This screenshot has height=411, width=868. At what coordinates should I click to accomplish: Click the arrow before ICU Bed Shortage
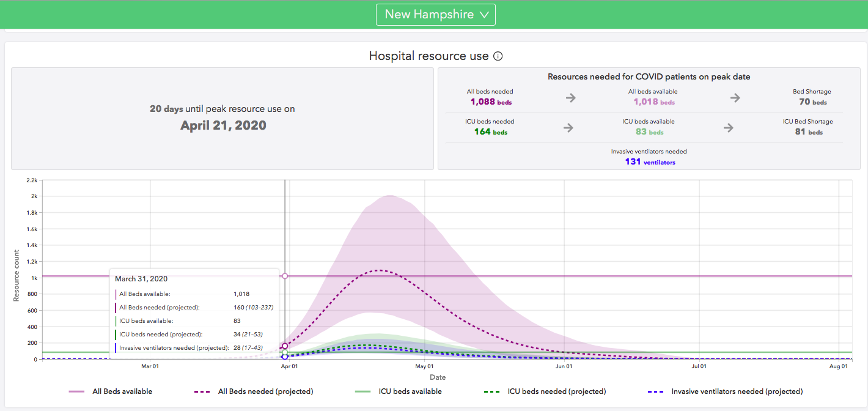tap(728, 128)
